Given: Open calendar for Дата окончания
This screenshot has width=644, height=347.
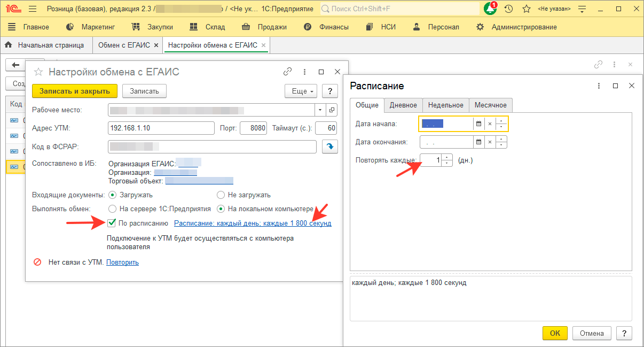Looking at the screenshot, I should 478,142.
